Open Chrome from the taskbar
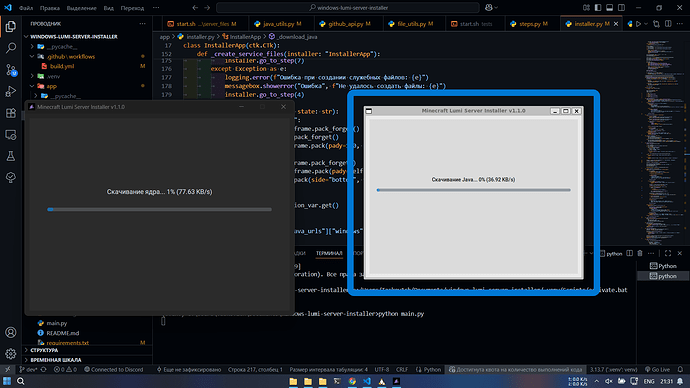The image size is (690, 388). pos(352,381)
